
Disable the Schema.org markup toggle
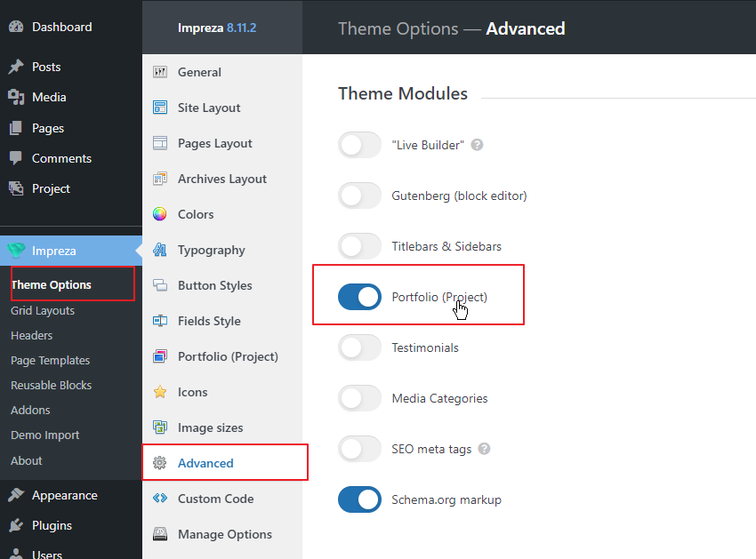pyautogui.click(x=359, y=499)
